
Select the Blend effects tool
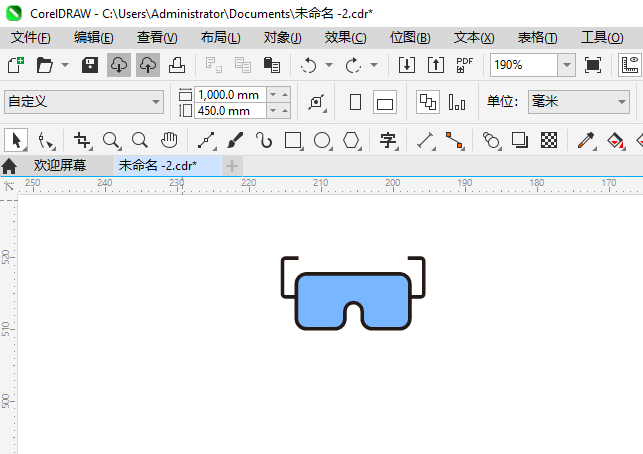[x=491, y=140]
